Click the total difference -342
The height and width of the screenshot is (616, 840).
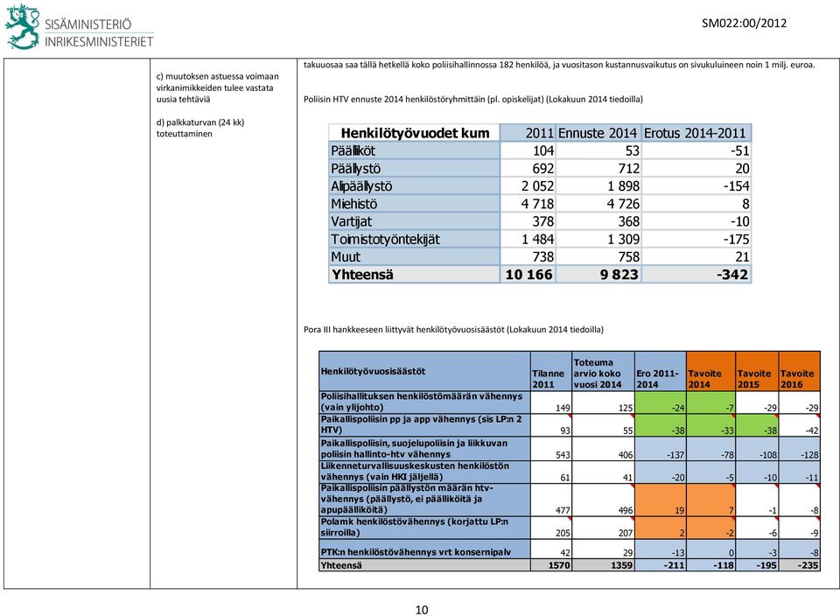coord(732,275)
